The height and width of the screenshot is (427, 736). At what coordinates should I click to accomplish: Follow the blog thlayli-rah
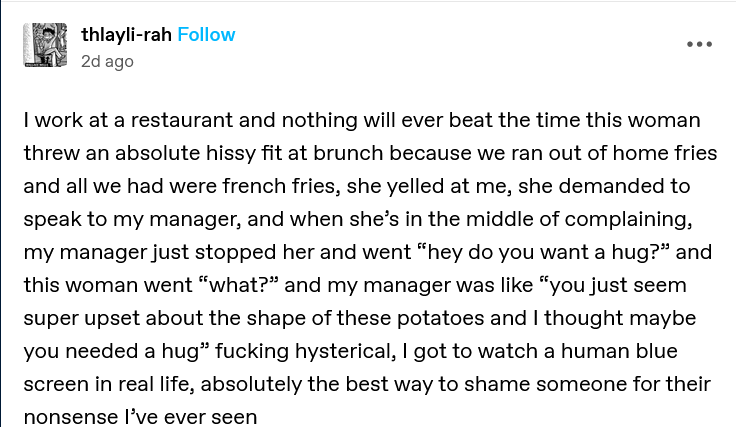tap(206, 35)
